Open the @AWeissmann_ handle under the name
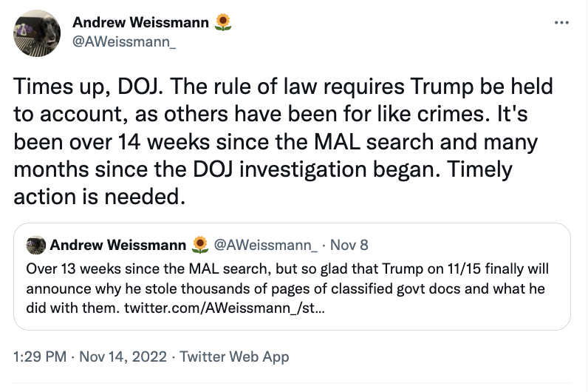The width and height of the screenshot is (588, 392). [x=124, y=41]
